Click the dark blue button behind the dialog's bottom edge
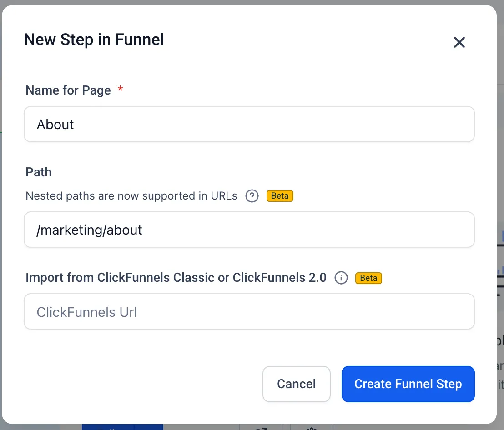Screen dimensions: 504x430 pos(122,427)
